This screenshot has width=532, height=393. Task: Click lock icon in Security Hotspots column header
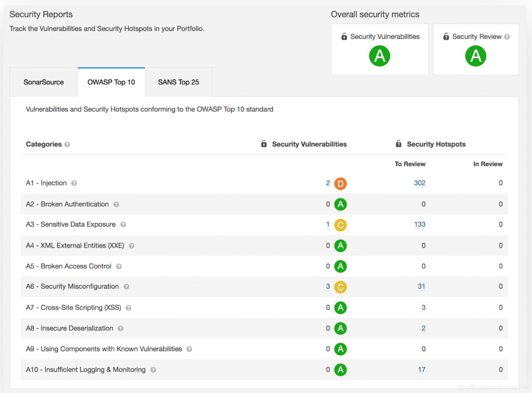[x=399, y=144]
